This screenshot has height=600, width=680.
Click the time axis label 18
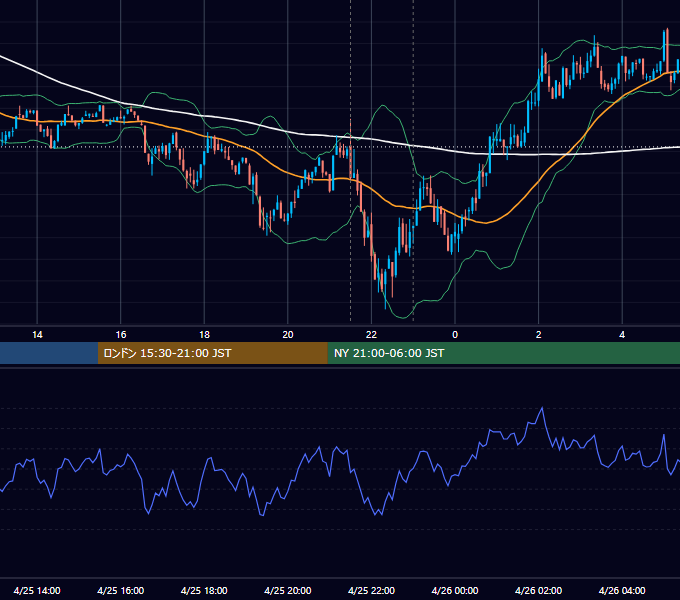204,335
